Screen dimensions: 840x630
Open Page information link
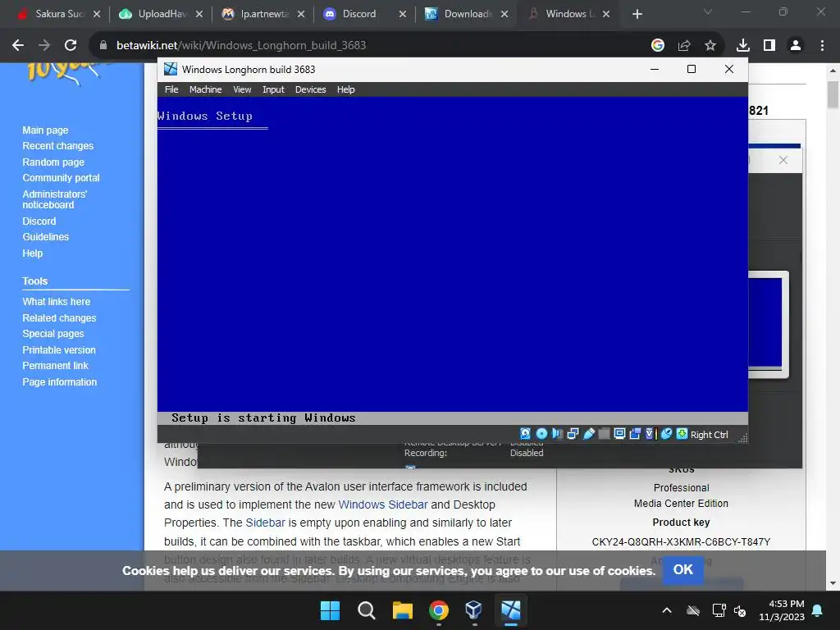pos(59,382)
